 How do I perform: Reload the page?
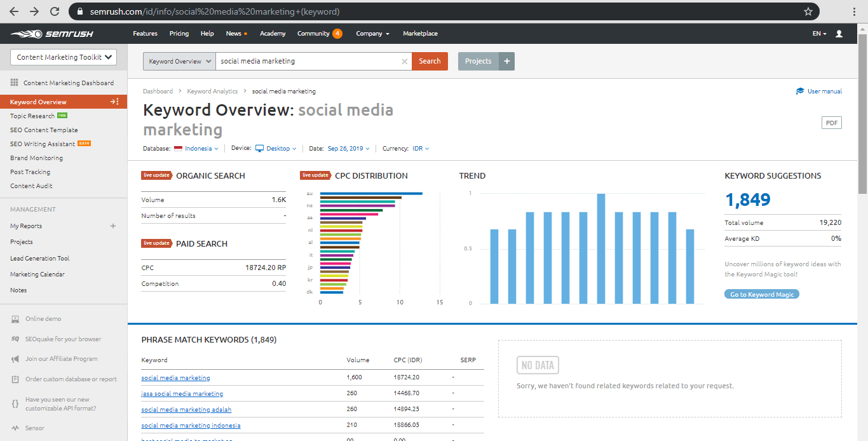55,11
